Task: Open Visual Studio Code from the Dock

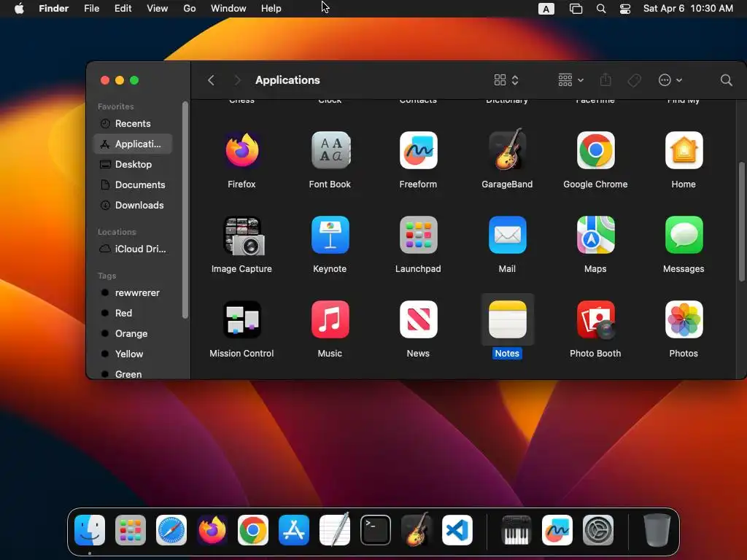Action: [x=457, y=530]
